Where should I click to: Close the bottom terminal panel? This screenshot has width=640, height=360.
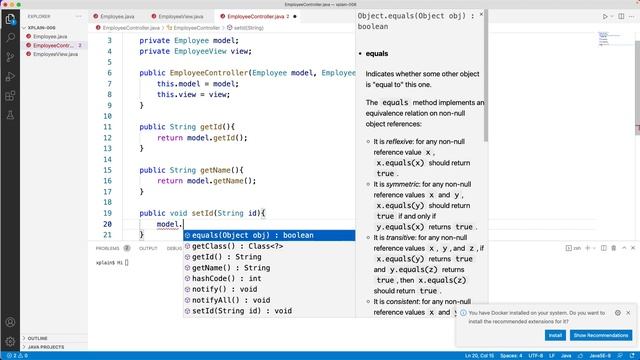(633, 248)
